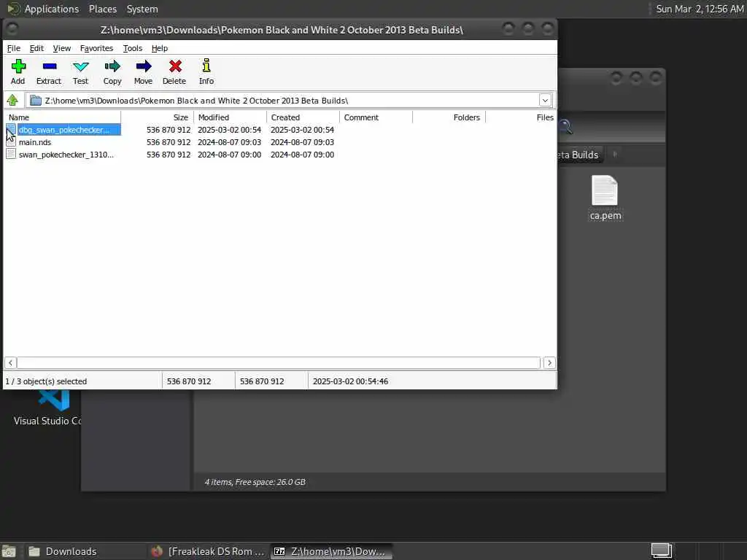Click the '1 / 3 object(s) selected' status text
Image resolution: width=747 pixels, height=560 pixels.
[46, 381]
